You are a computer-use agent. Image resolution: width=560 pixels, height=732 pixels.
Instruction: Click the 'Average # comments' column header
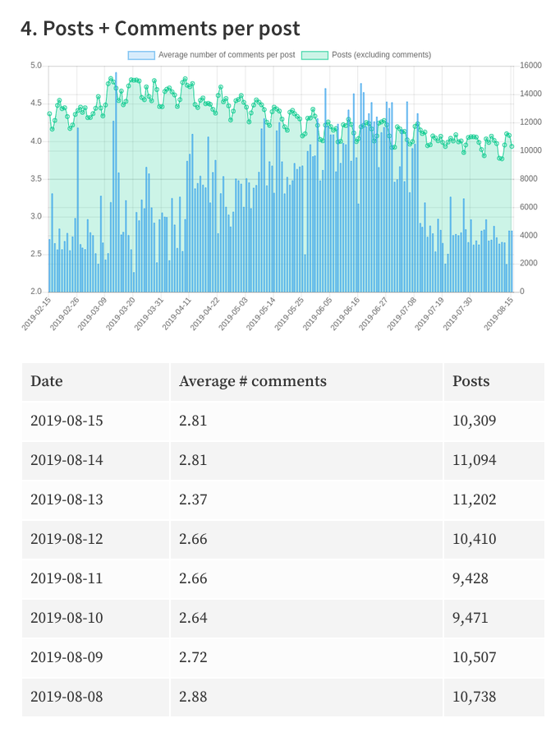click(x=253, y=381)
